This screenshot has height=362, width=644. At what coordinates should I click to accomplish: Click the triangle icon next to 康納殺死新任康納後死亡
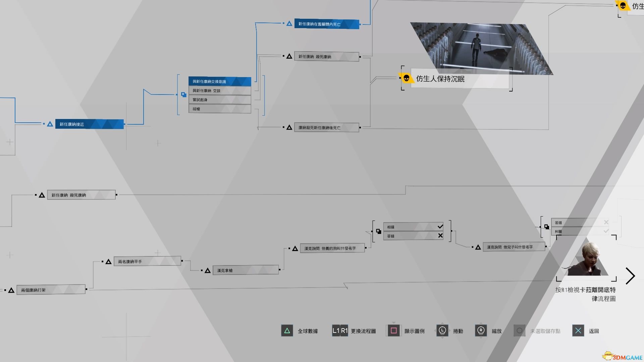[289, 127]
